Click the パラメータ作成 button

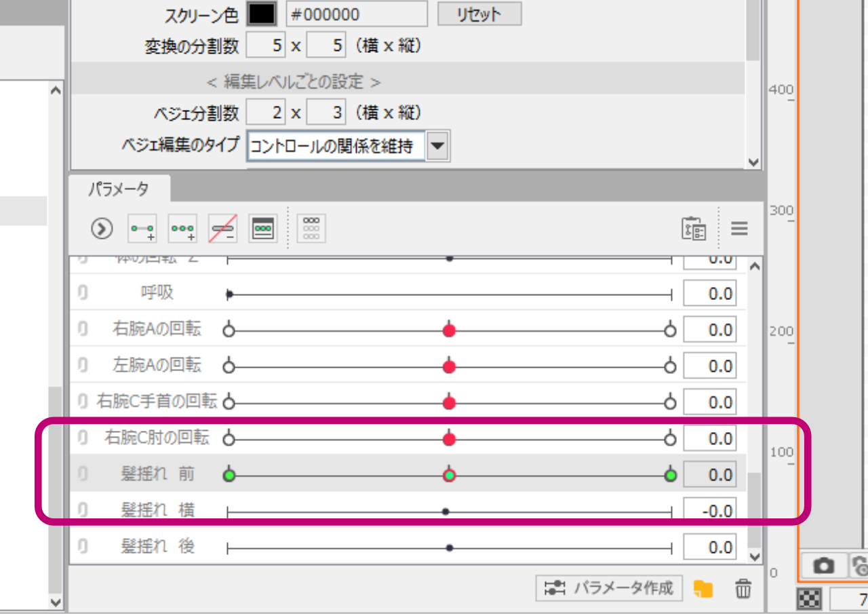click(610, 588)
